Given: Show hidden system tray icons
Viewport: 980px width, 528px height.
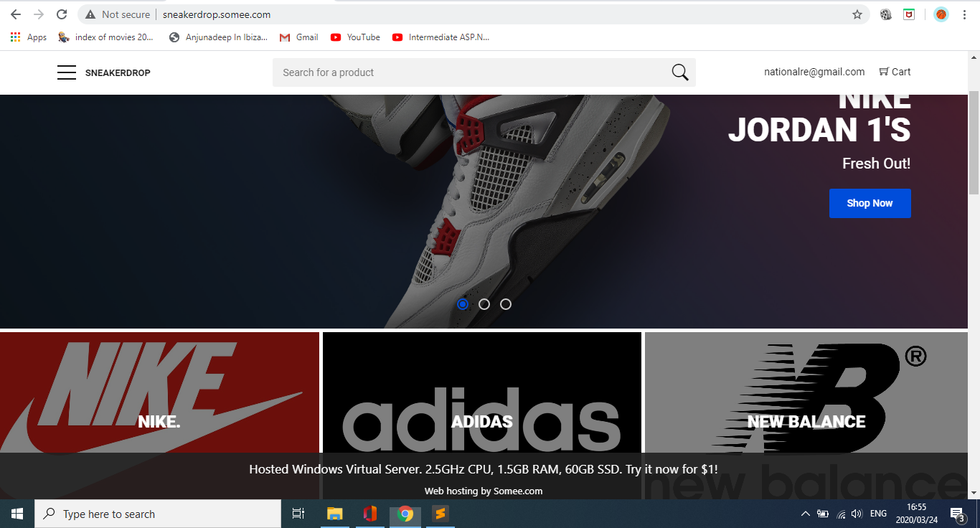Looking at the screenshot, I should [x=805, y=514].
